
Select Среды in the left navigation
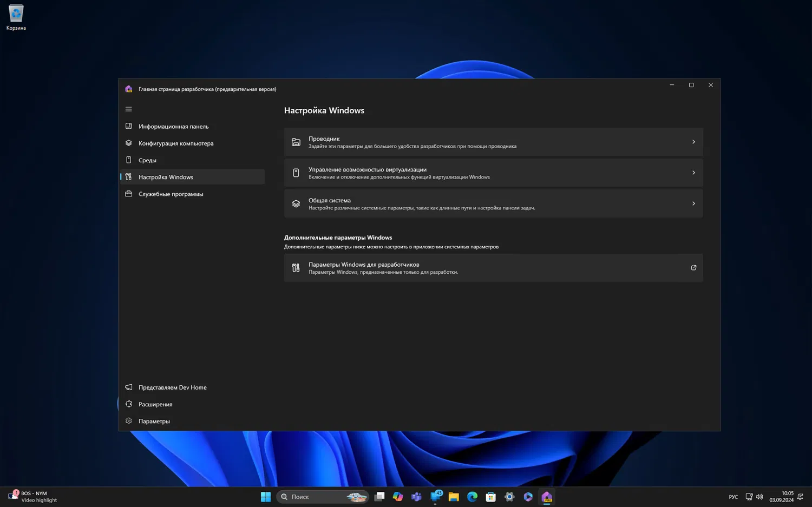click(x=147, y=160)
